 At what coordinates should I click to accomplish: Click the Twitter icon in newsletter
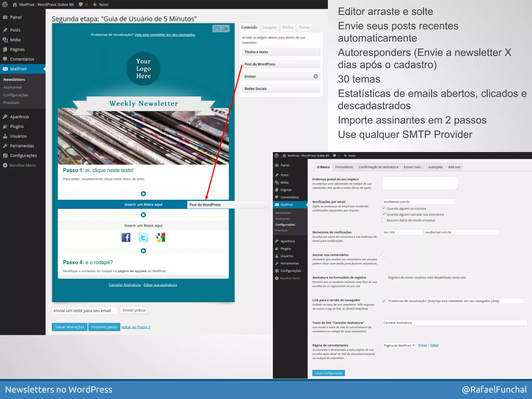coord(143,237)
